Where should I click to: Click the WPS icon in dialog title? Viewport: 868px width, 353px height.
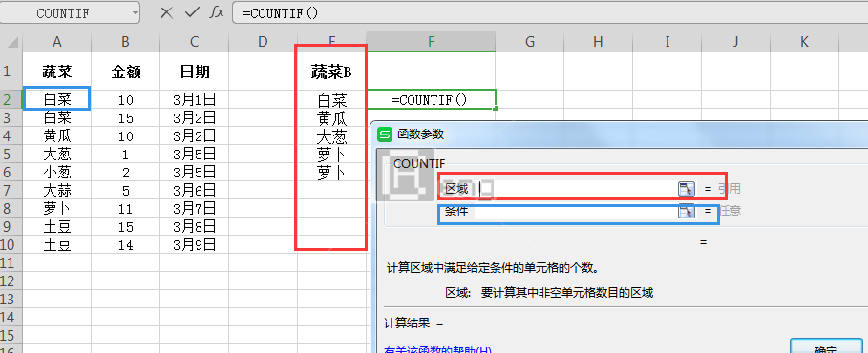[x=385, y=135]
